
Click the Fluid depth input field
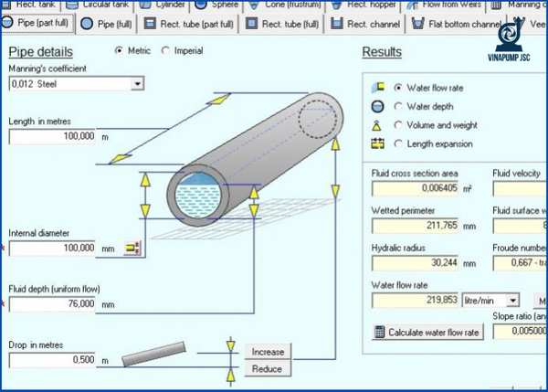(x=52, y=304)
